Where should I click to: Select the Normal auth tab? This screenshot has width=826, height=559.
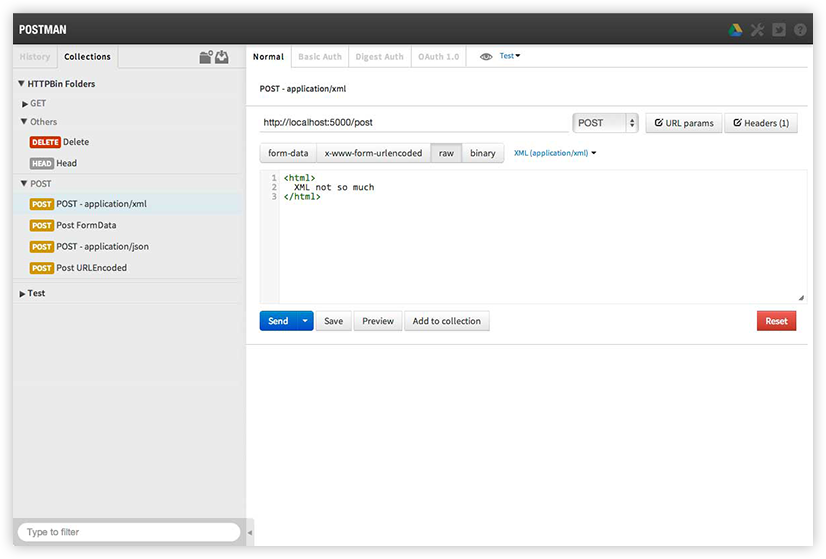point(268,56)
